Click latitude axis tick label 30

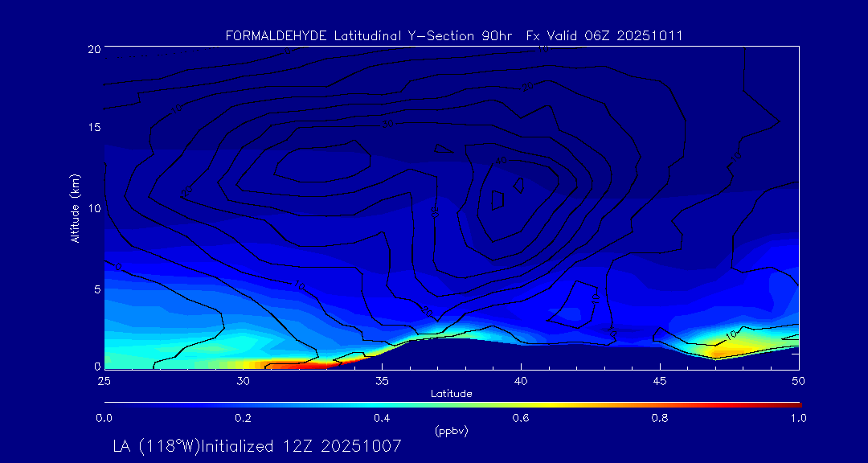pyautogui.click(x=243, y=381)
